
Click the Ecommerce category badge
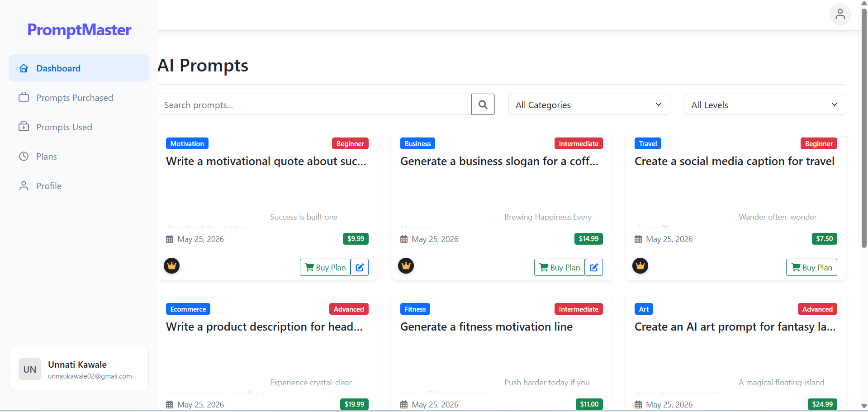(x=188, y=309)
